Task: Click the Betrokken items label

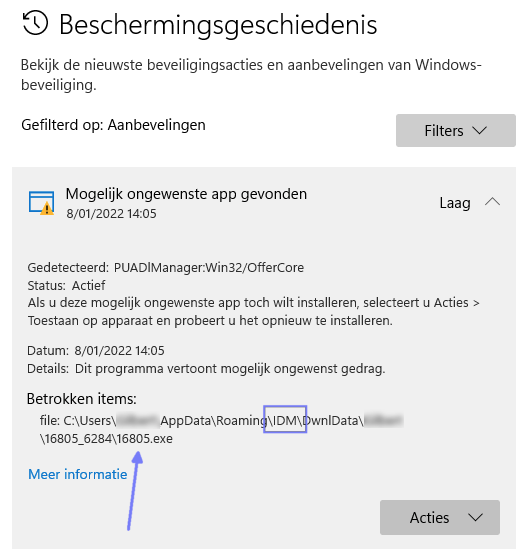Action: (82, 399)
